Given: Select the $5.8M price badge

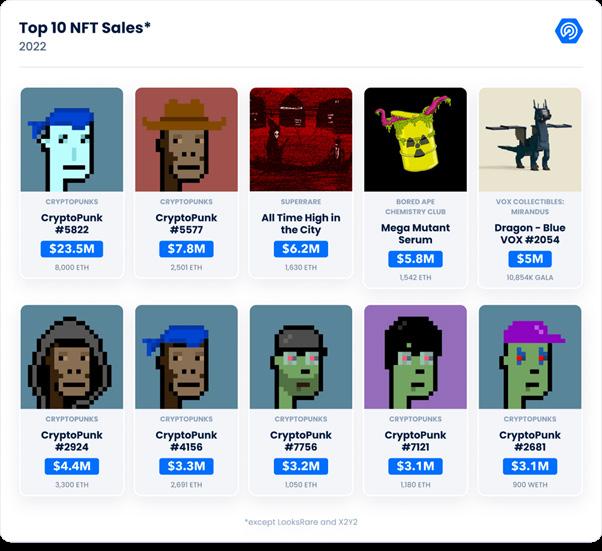Looking at the screenshot, I should 415,259.
